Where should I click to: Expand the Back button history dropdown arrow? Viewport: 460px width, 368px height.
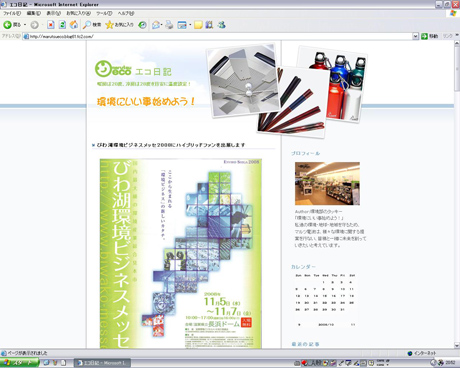(25, 25)
